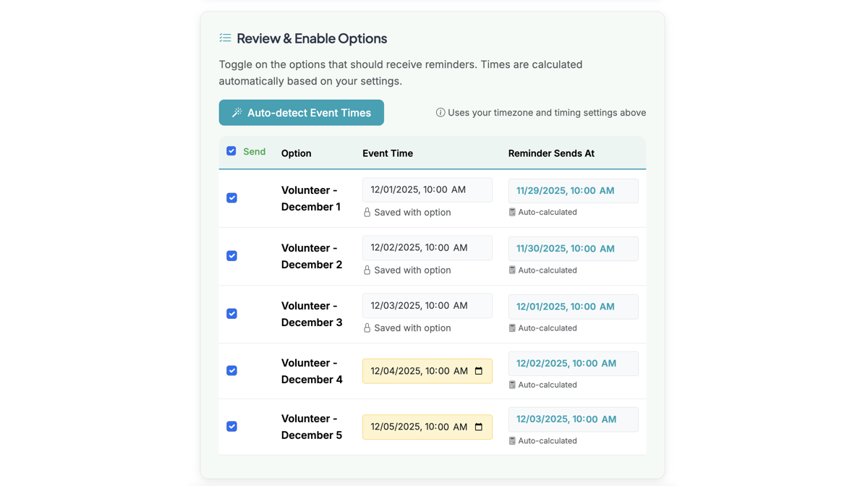Toggle the Volunteer - December 3 checkbox
Viewport: 868px width, 486px height.
(231, 313)
